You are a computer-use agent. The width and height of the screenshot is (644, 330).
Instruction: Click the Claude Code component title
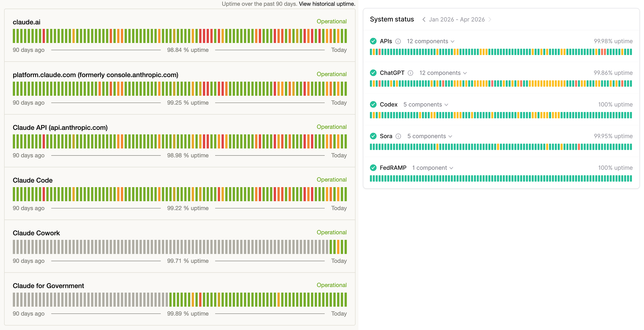click(x=32, y=180)
